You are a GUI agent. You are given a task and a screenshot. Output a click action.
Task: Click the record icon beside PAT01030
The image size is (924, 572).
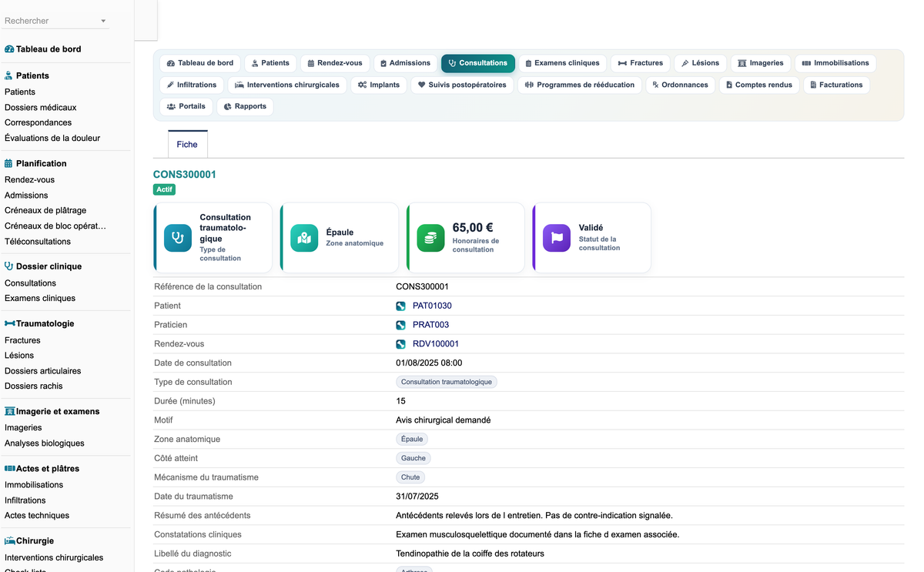[x=401, y=306]
